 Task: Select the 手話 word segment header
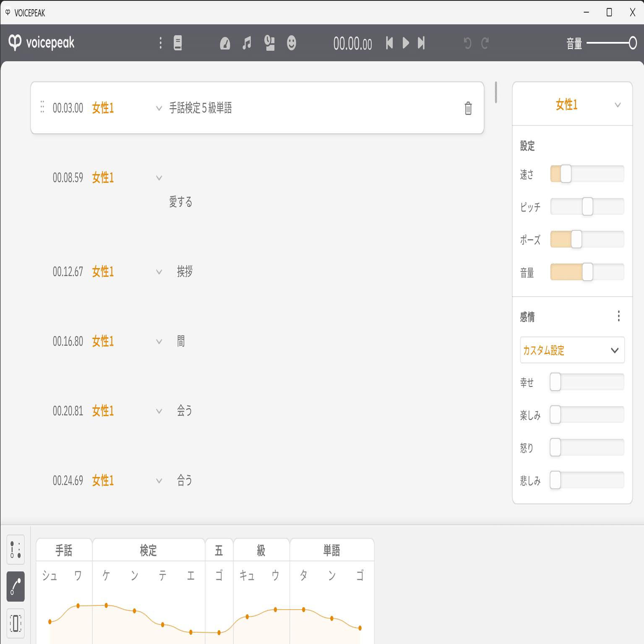(64, 550)
